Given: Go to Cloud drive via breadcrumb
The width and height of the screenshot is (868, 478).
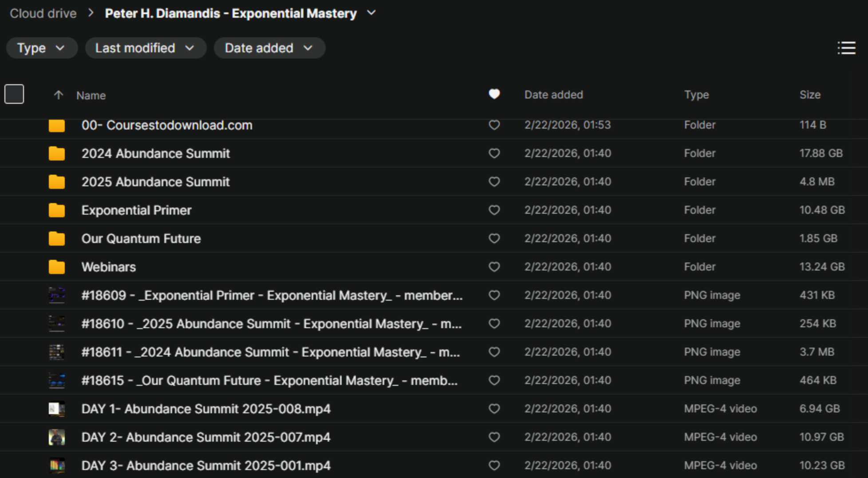Looking at the screenshot, I should click(43, 13).
